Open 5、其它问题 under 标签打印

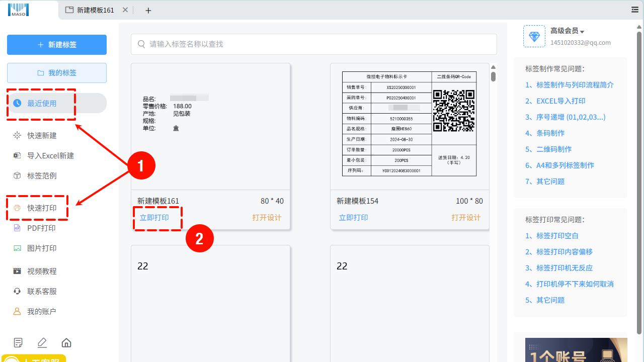[545, 300]
